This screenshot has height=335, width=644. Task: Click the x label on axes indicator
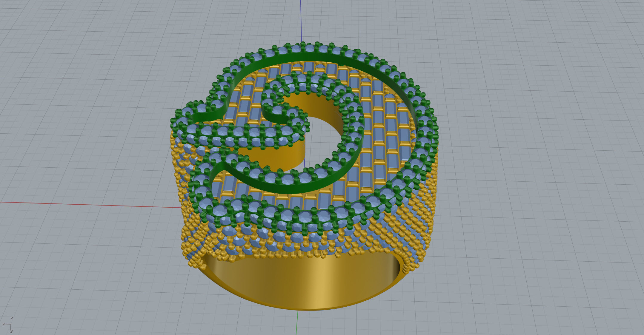(x=3, y=324)
